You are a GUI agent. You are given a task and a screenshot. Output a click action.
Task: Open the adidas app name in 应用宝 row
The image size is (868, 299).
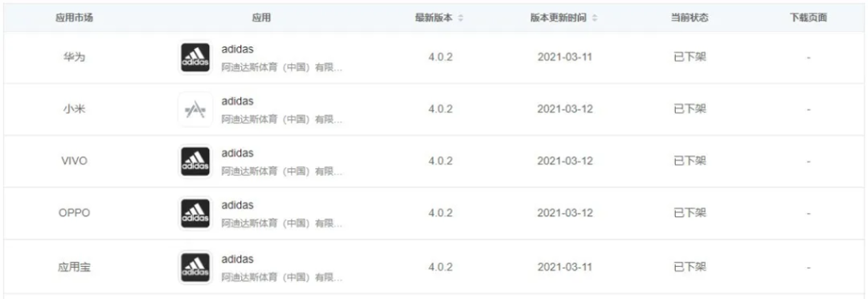[x=237, y=259]
